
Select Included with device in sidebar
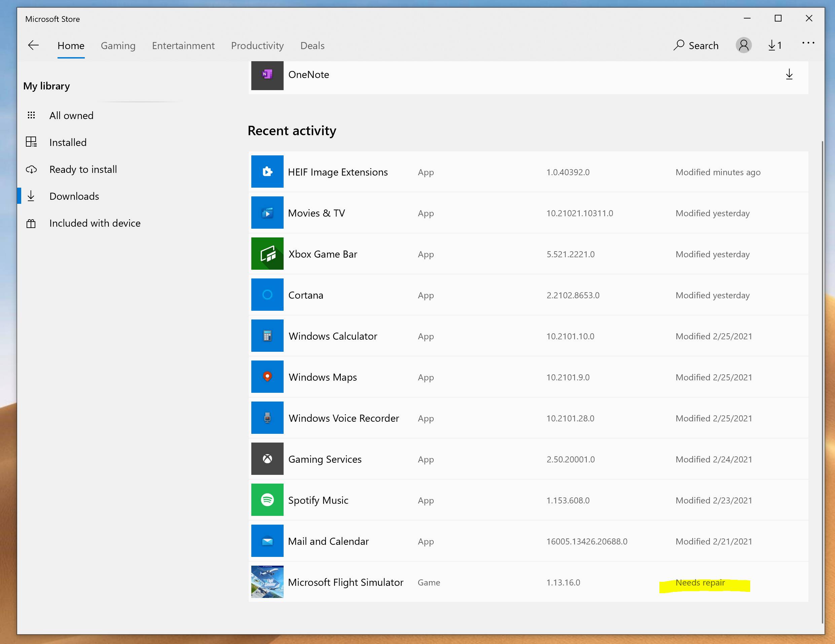pyautogui.click(x=95, y=223)
